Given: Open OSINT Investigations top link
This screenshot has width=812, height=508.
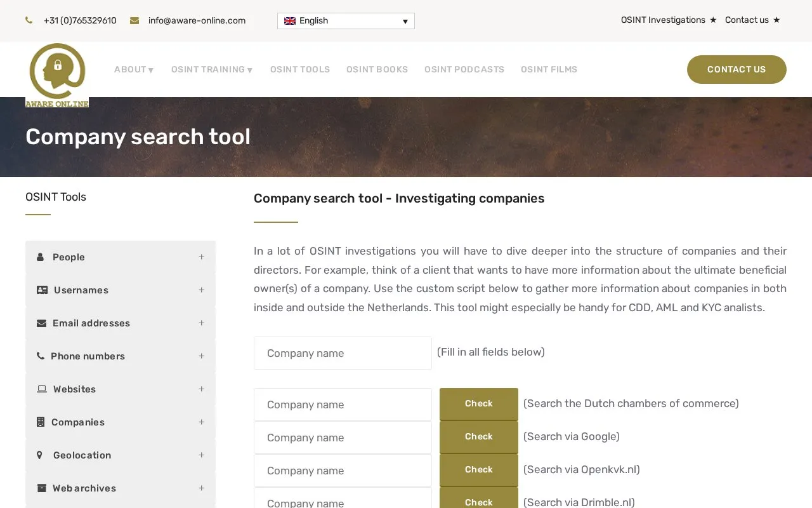Looking at the screenshot, I should pos(669,20).
